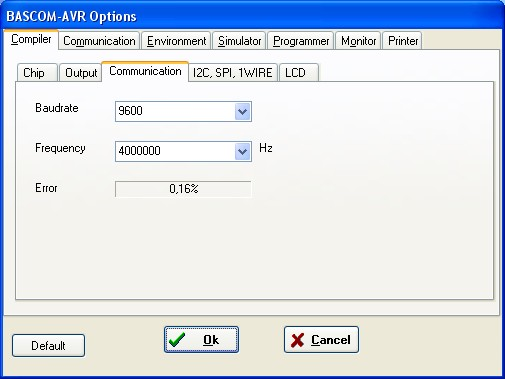
Task: Switch to the LCD sub-tab
Action: [x=299, y=72]
